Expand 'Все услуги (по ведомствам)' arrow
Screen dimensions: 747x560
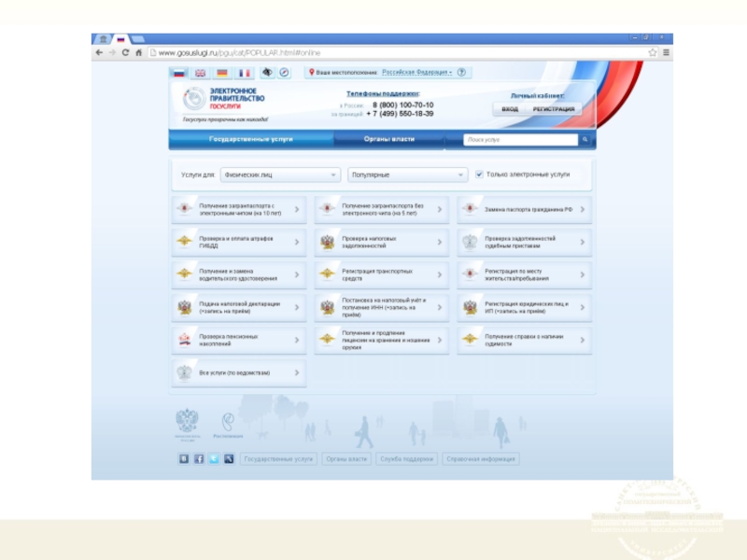coord(297,372)
